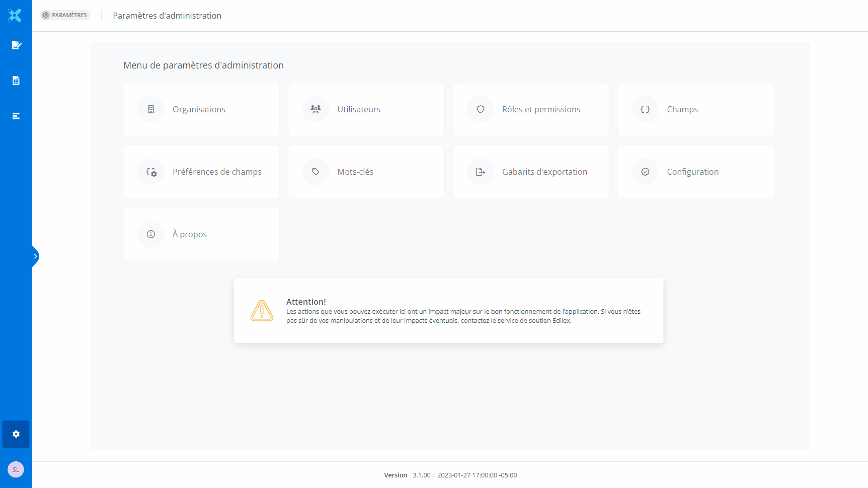The height and width of the screenshot is (488, 868).
Task: Open the document editing icon in the sidebar
Action: click(x=16, y=45)
